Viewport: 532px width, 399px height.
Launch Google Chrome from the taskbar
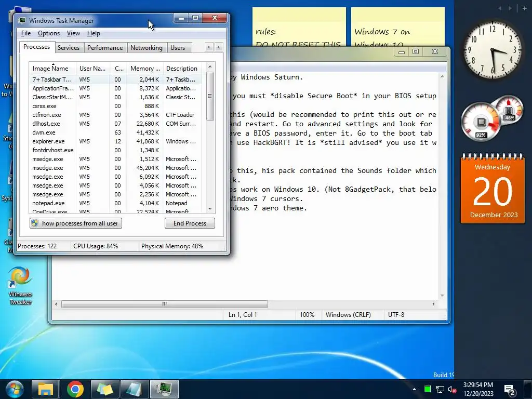tap(75, 389)
